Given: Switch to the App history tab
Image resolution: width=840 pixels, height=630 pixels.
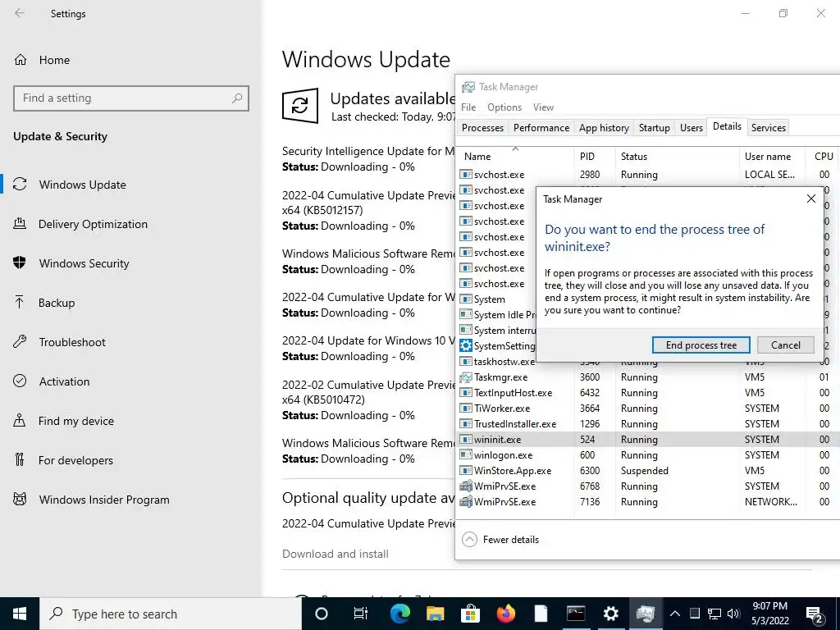Looking at the screenshot, I should pyautogui.click(x=604, y=127).
